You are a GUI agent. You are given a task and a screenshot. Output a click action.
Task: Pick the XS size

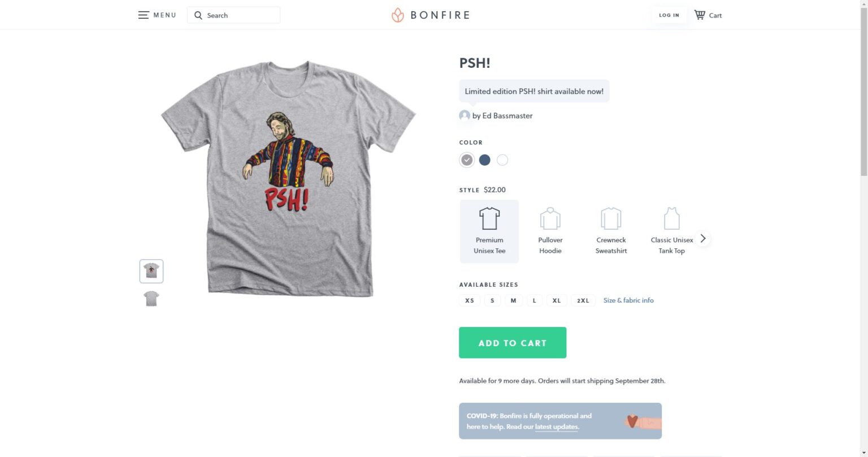point(469,300)
